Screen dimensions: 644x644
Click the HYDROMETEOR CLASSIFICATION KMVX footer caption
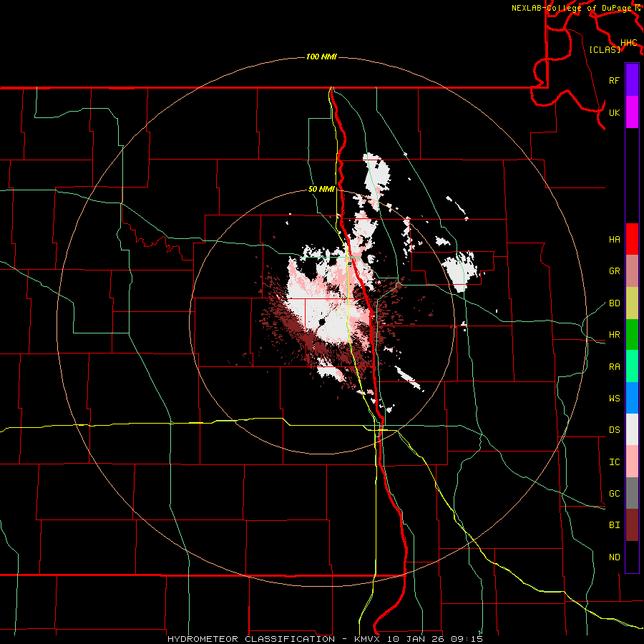coord(325,639)
